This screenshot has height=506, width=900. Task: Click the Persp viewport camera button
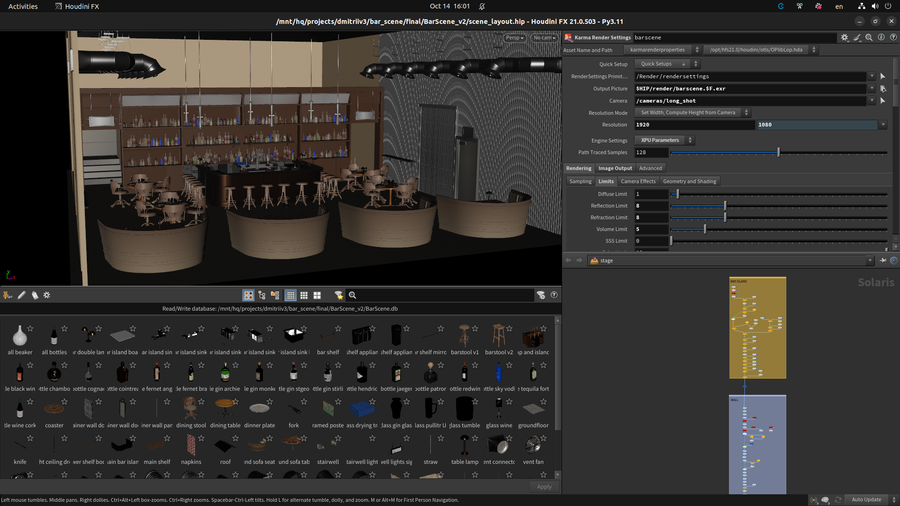pos(517,37)
